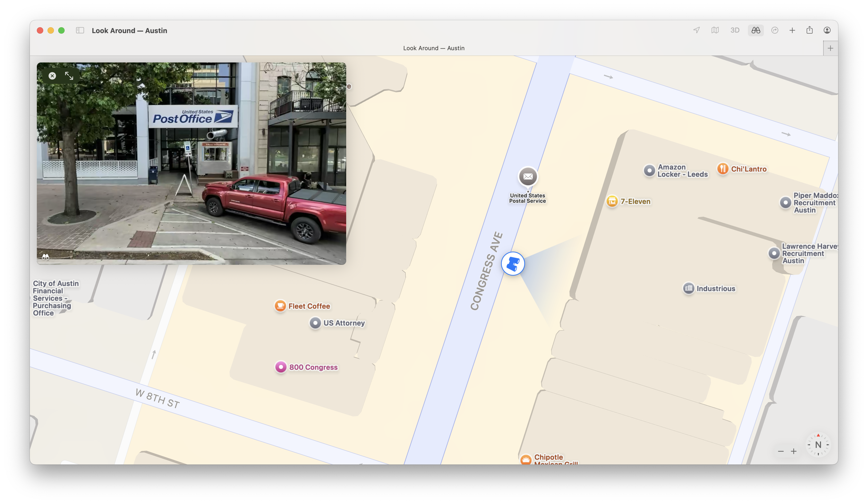
Task: Click the binoculars icon in the preview corner
Action: point(45,257)
